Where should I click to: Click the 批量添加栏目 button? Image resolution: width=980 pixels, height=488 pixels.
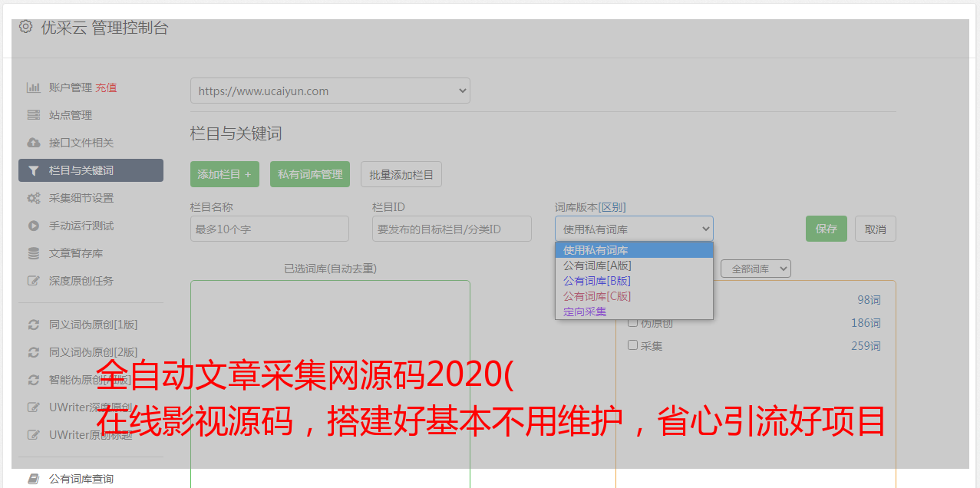[x=401, y=174]
